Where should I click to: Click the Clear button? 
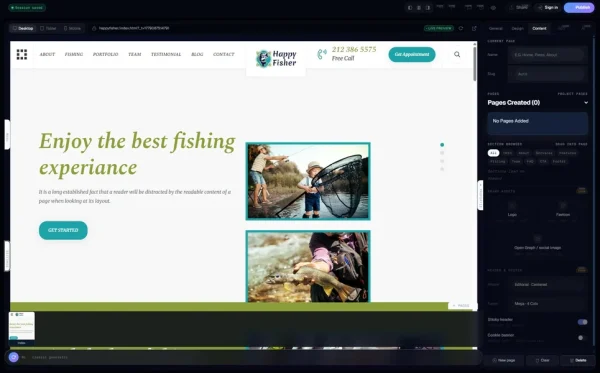click(542, 360)
